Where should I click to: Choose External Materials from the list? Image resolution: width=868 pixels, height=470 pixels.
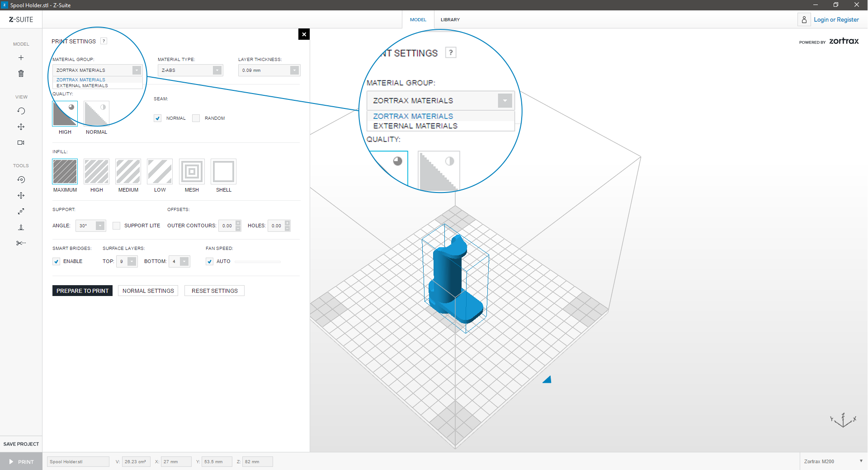pos(82,86)
